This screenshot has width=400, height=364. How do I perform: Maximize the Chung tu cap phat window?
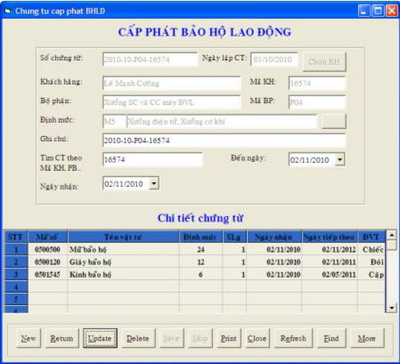[378, 11]
